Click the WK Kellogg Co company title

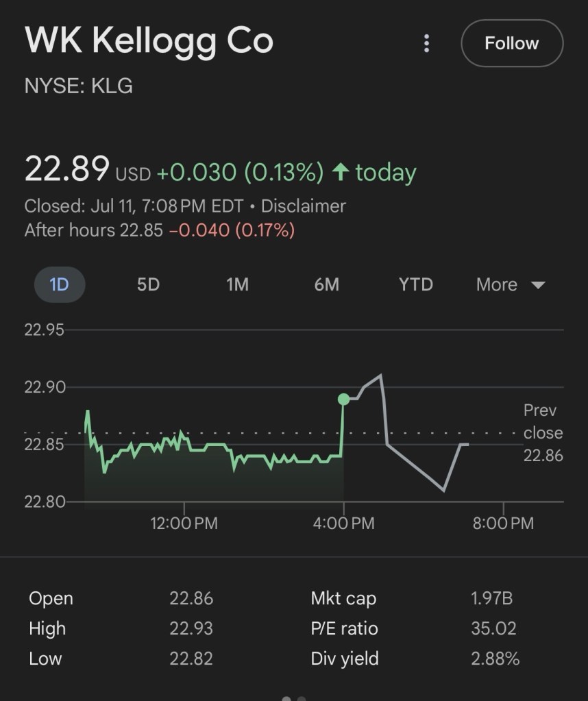[x=149, y=41]
